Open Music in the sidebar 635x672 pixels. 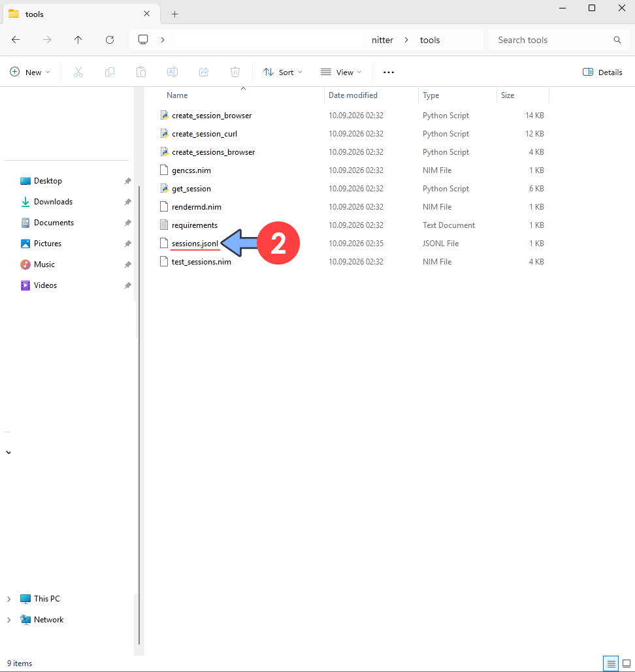(x=44, y=264)
